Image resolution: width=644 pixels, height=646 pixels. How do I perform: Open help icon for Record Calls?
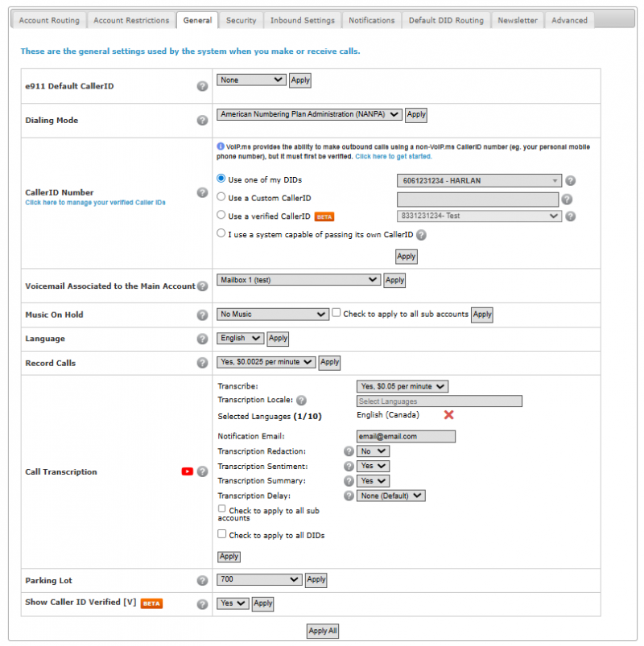point(202,363)
